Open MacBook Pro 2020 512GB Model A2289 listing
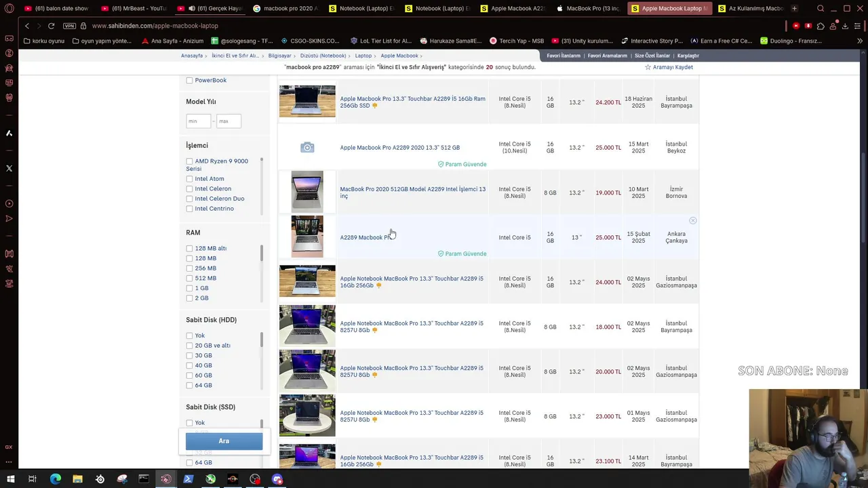The width and height of the screenshot is (868, 488). (x=413, y=192)
